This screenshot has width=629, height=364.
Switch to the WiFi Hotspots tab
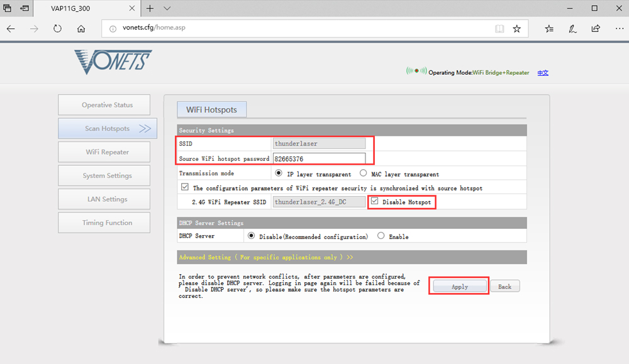[x=211, y=109]
